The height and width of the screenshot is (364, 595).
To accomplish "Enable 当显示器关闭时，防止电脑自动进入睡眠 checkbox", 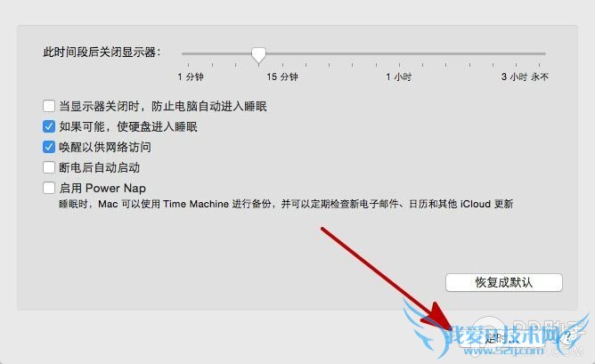I will click(49, 106).
